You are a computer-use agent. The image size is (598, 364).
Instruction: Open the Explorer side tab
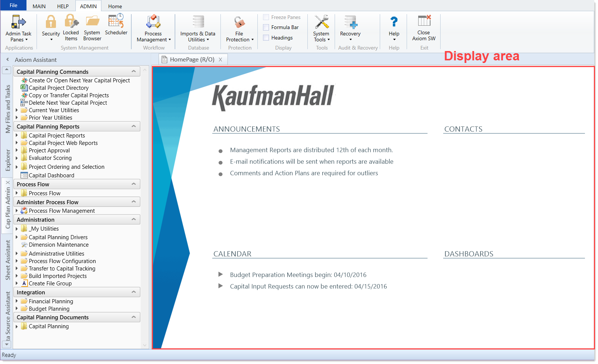[8, 160]
